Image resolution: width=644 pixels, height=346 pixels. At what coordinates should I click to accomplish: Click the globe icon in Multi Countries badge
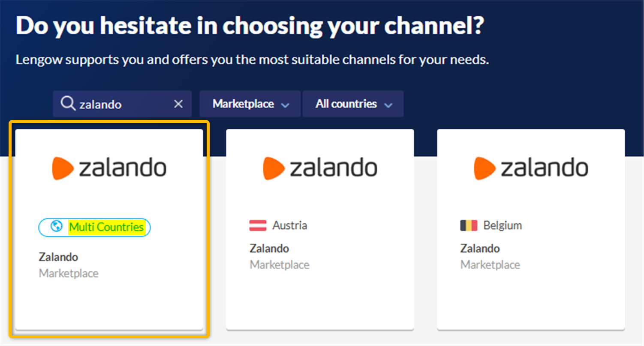point(56,227)
